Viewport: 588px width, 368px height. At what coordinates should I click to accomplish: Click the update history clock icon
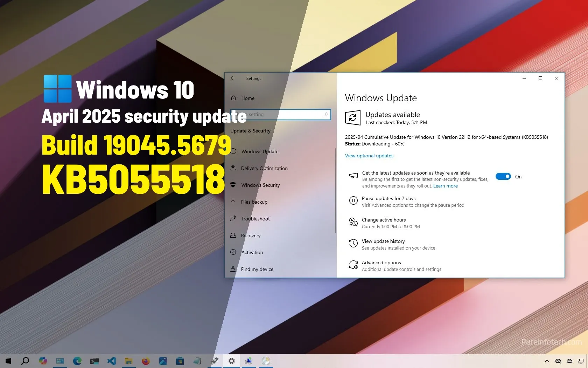[353, 243]
